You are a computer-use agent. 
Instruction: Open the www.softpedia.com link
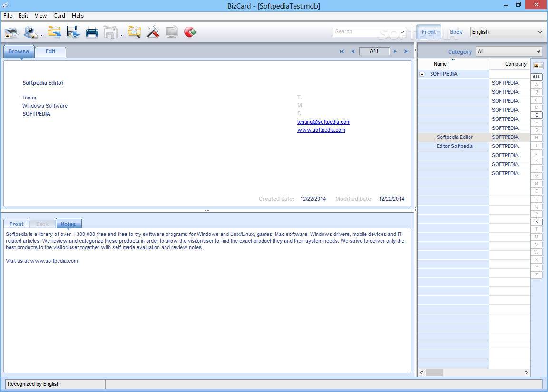click(321, 130)
